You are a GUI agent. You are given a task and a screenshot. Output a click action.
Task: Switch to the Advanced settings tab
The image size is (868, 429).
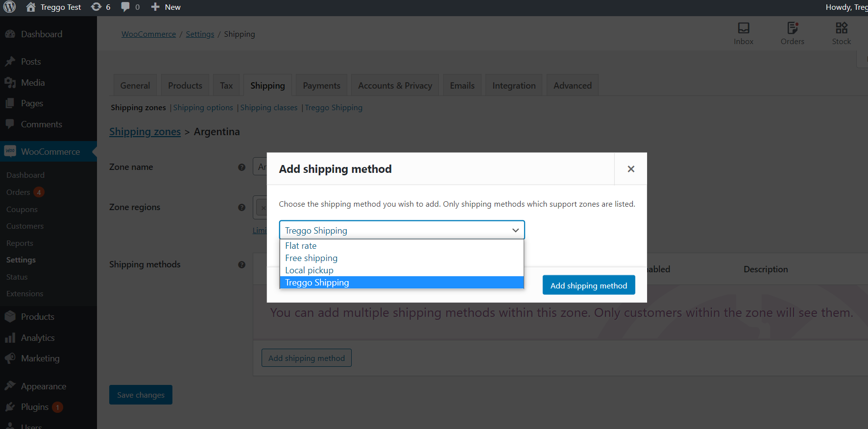(573, 85)
